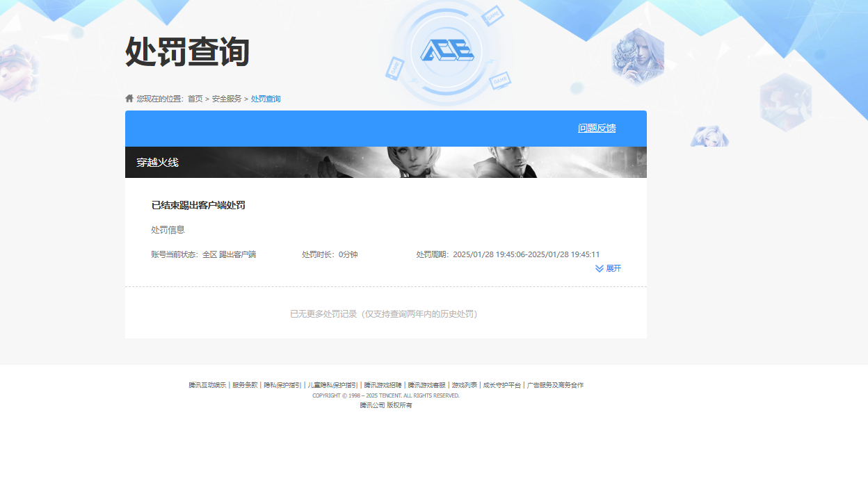868x490 pixels.
Task: Click the 处罚查询 page title
Action: pyautogui.click(x=187, y=52)
